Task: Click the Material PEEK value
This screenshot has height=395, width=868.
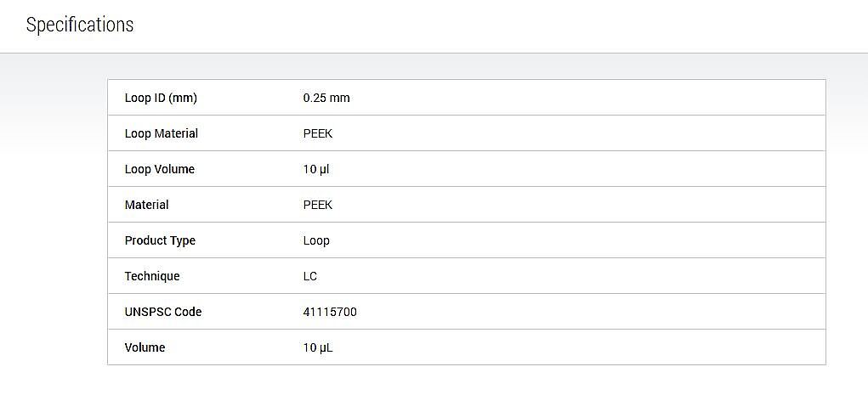Action: coord(318,205)
